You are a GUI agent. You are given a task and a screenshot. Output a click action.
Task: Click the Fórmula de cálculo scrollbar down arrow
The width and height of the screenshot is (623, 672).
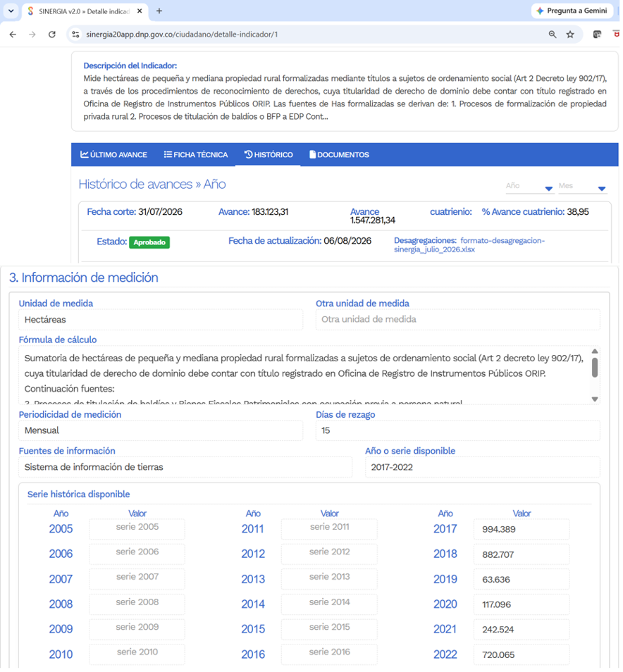(x=595, y=399)
